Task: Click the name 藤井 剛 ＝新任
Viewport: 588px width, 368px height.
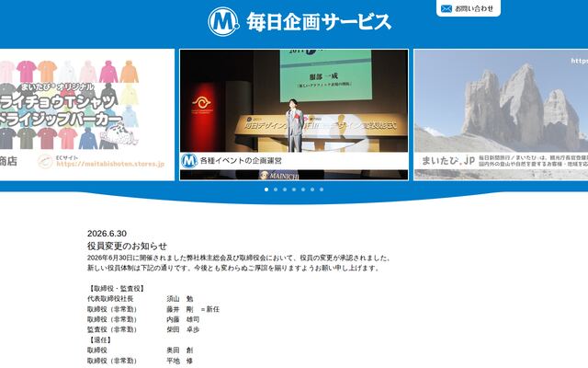Action: 193,309
